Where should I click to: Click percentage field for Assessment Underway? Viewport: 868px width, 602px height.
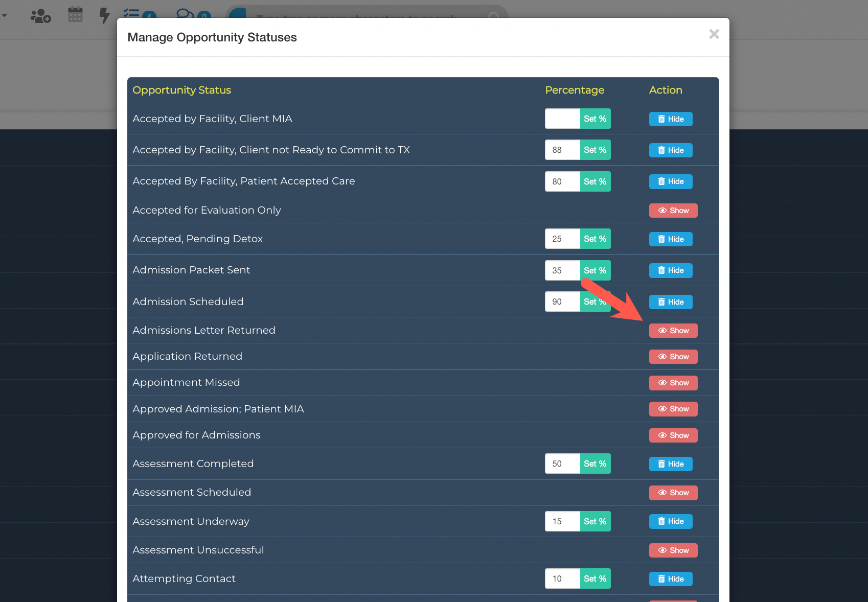[x=562, y=521]
